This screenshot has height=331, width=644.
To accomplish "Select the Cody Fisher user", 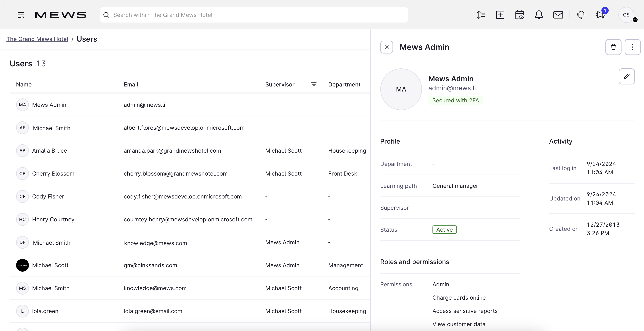I will (190, 197).
